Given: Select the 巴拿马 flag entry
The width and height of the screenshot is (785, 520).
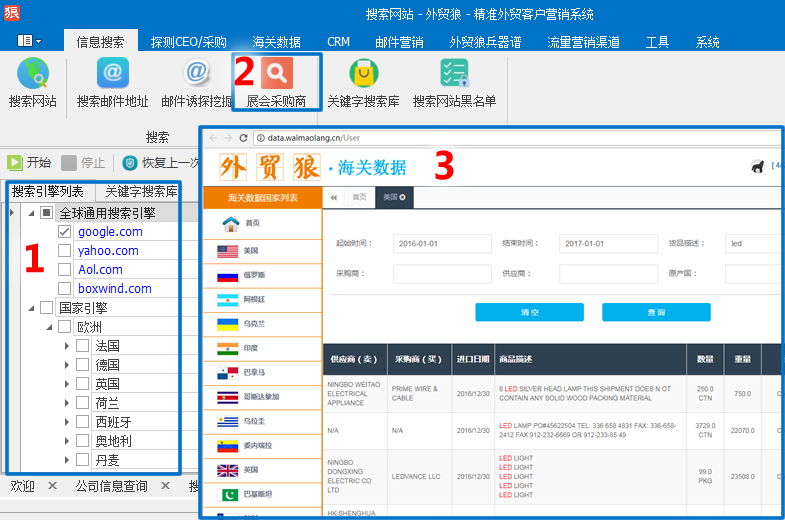Looking at the screenshot, I should (x=227, y=373).
